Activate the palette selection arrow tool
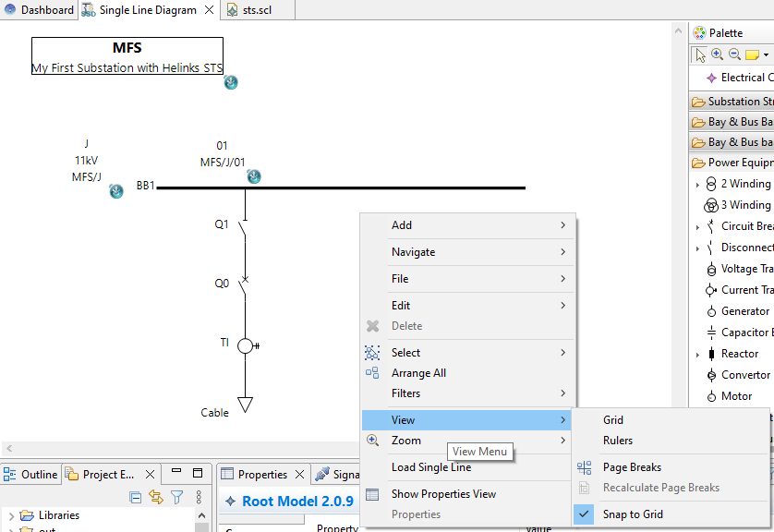The image size is (774, 532). [701, 54]
